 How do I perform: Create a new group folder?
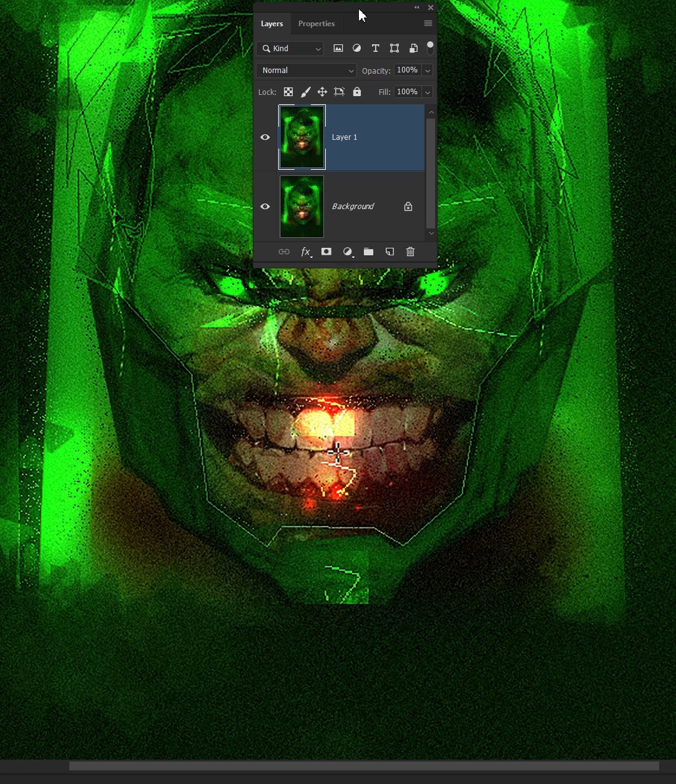(368, 252)
